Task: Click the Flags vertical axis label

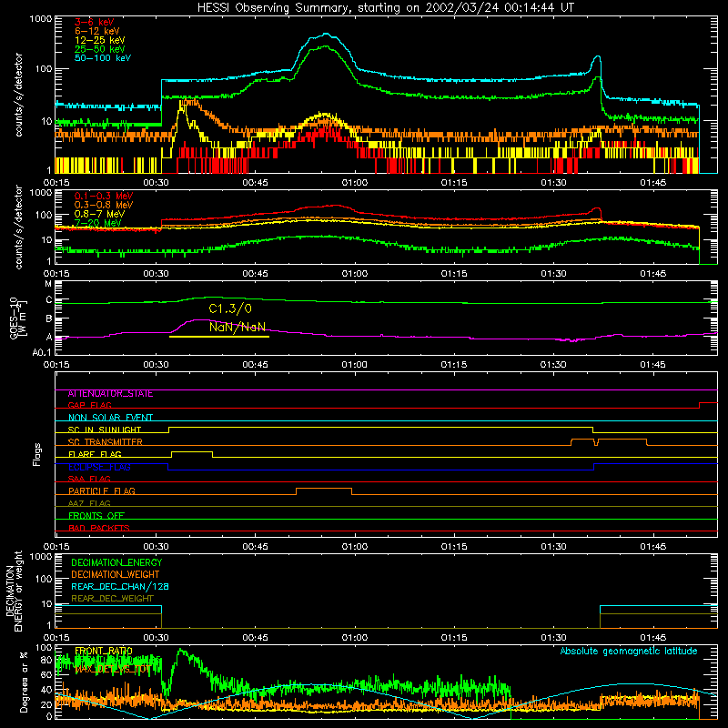Action: click(37, 454)
